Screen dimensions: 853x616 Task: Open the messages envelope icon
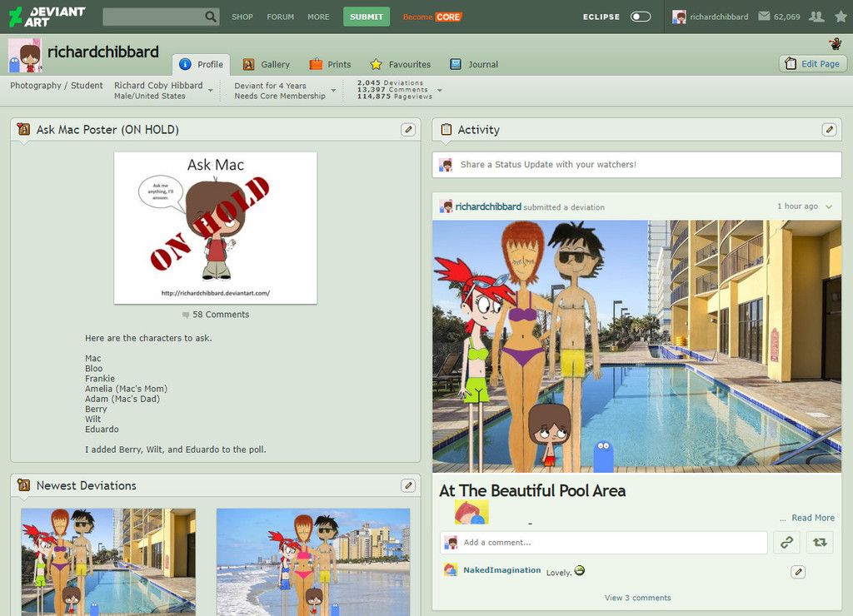(x=764, y=17)
